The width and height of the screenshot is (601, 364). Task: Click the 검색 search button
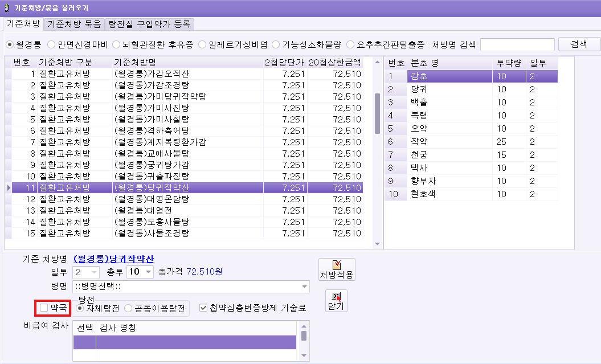pyautogui.click(x=579, y=44)
